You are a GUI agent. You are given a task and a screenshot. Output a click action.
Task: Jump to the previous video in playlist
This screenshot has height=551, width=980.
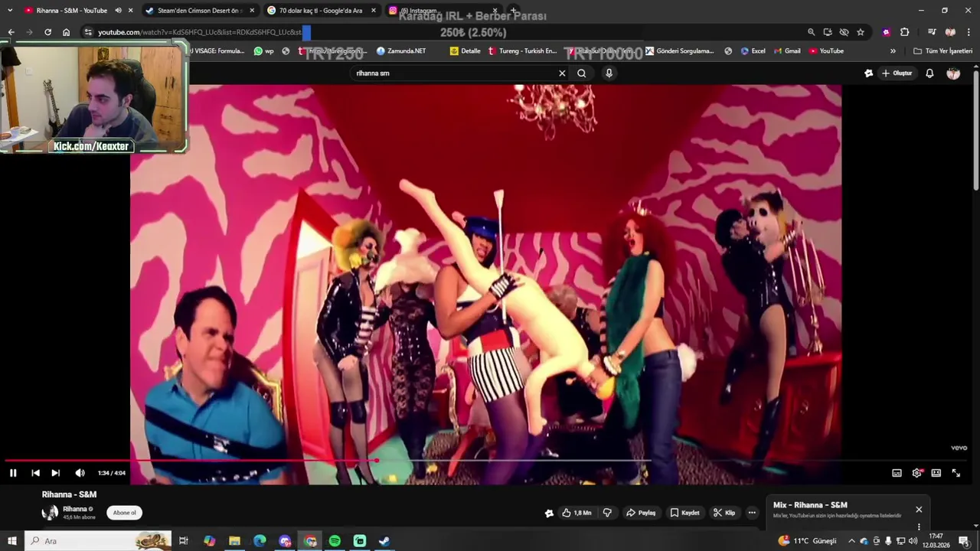(35, 473)
